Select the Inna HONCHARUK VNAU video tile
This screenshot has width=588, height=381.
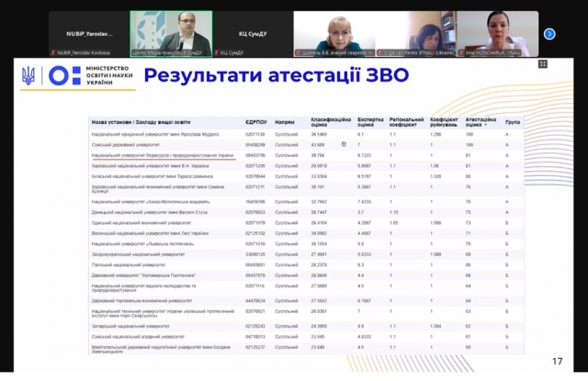point(498,34)
